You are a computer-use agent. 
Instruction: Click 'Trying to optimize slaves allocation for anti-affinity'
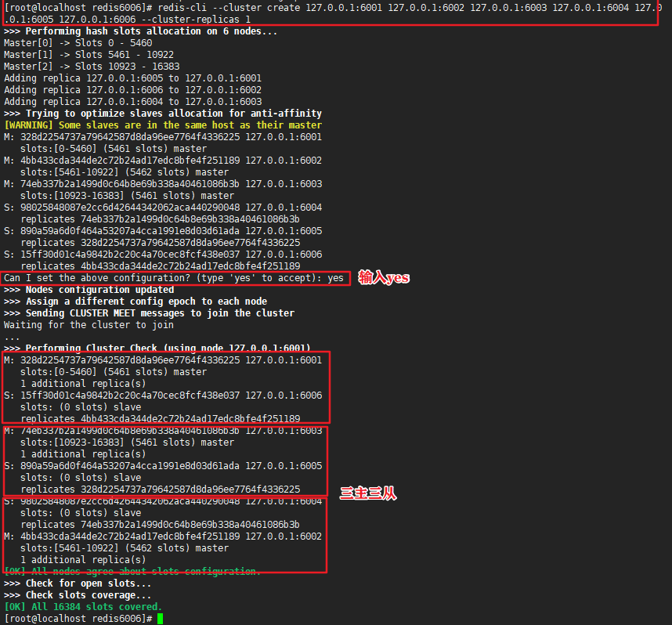[x=163, y=113]
